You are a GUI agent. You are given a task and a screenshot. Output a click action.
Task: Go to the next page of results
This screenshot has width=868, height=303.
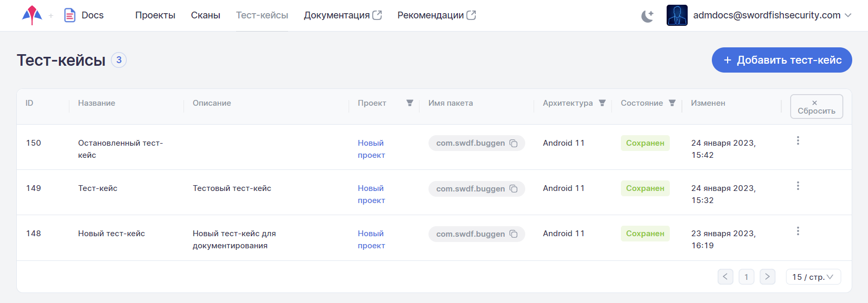click(767, 277)
